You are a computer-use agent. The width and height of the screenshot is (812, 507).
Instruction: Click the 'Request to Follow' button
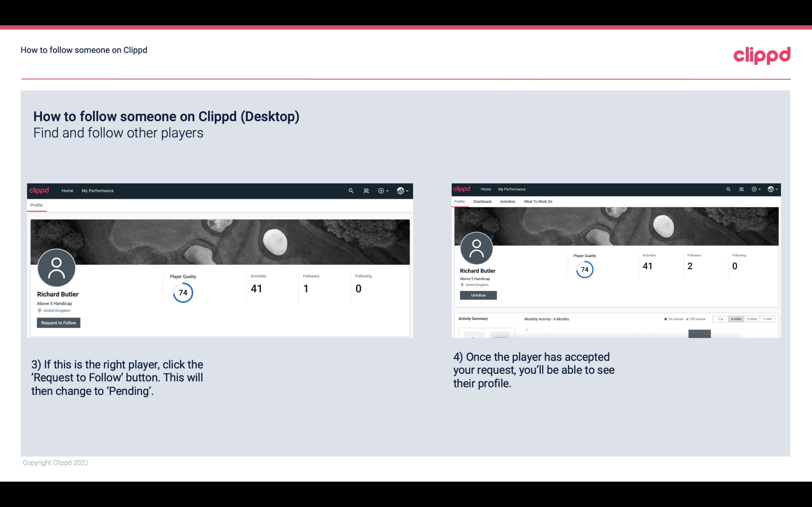pos(58,323)
